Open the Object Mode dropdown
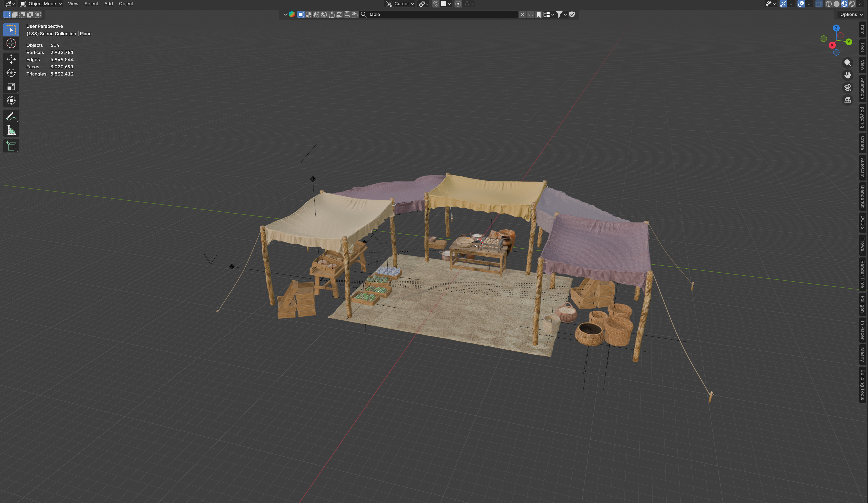868x503 pixels. click(40, 4)
